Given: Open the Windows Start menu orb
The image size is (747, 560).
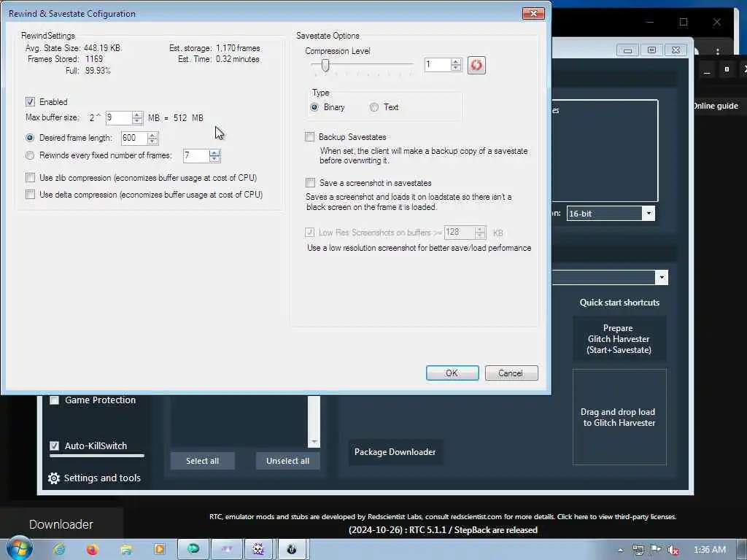Looking at the screenshot, I should (20, 548).
